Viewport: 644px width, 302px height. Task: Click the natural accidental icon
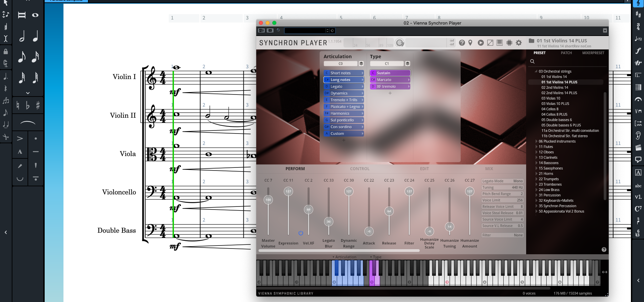(18, 106)
